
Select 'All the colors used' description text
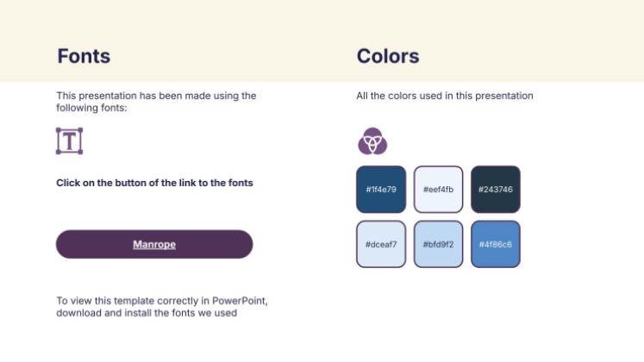click(x=445, y=96)
